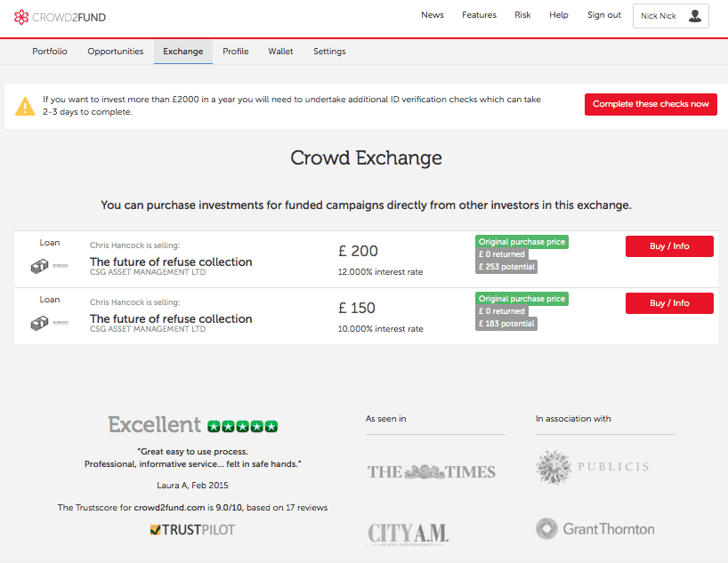Click the Trustpilot logo
Image resolution: width=728 pixels, height=563 pixels.
[192, 530]
